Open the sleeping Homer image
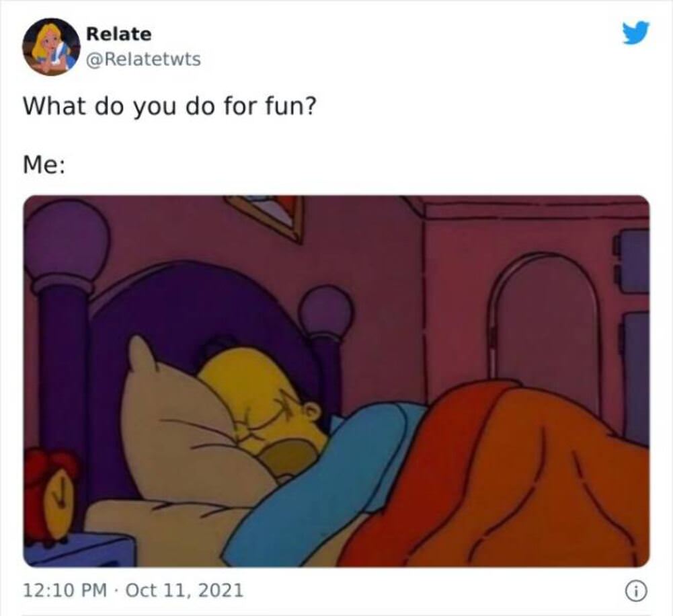 pos(336,381)
